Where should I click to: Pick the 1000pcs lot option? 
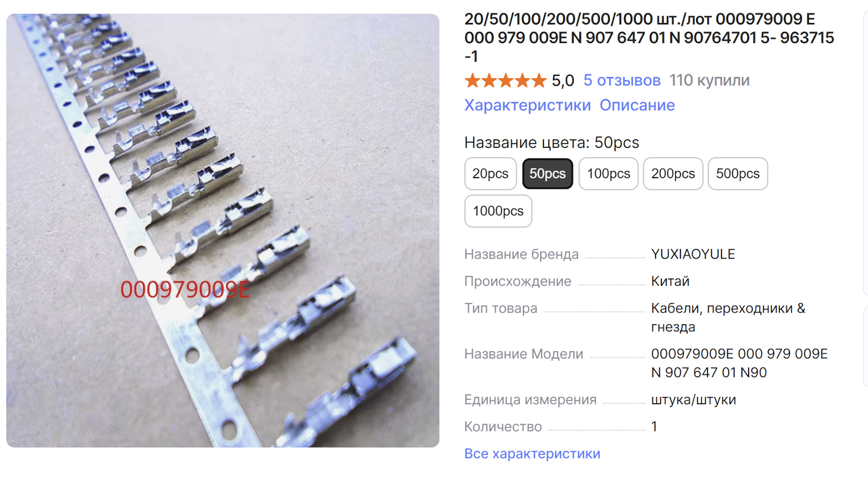click(498, 211)
